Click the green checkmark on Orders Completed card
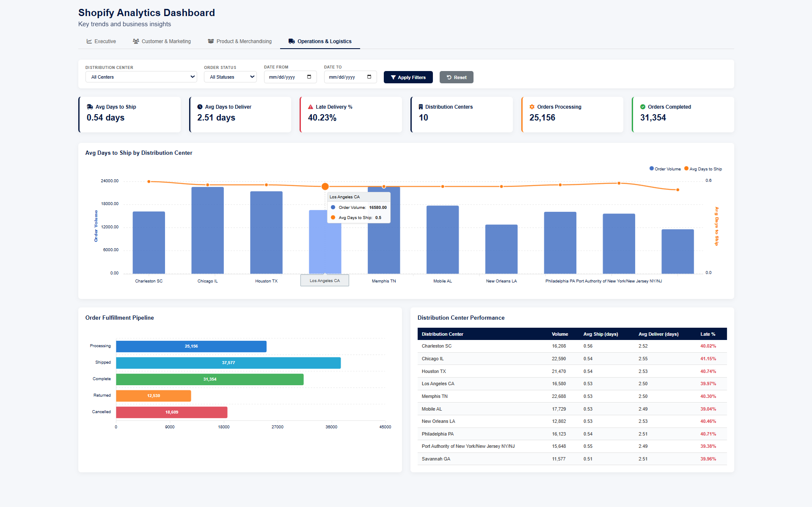Viewport: 812px width, 507px height. coord(642,107)
